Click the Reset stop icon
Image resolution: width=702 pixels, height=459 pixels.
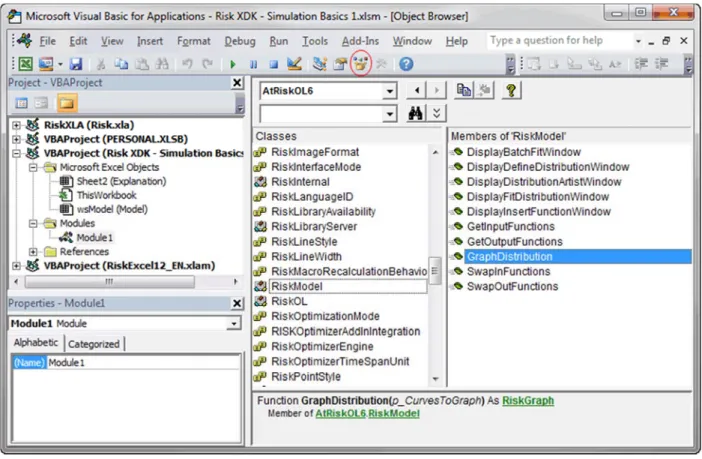274,64
